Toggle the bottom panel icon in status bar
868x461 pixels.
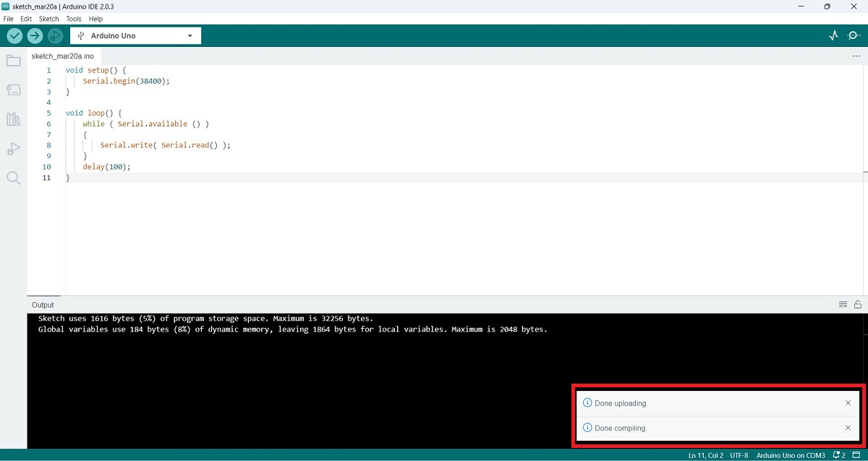[856, 455]
